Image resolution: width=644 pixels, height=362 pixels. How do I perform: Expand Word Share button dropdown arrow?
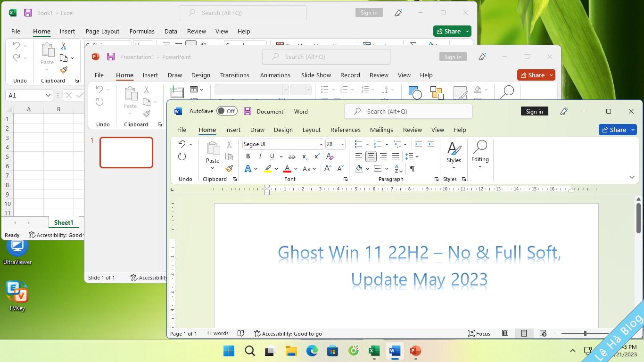click(x=633, y=130)
